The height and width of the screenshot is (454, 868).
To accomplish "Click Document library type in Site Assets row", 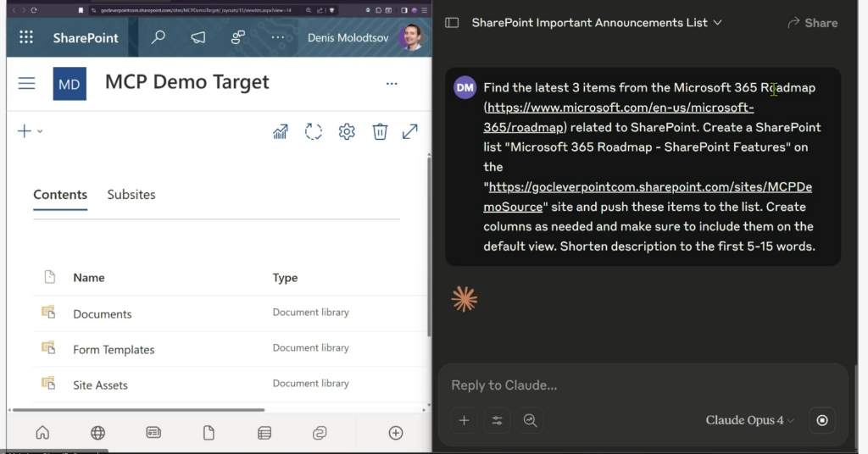I will click(x=310, y=383).
